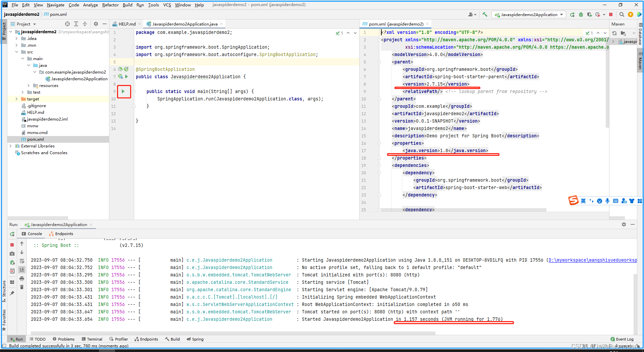This screenshot has height=352, width=644.
Task: Toggle pin tab in Run panel
Action: [x=12, y=293]
